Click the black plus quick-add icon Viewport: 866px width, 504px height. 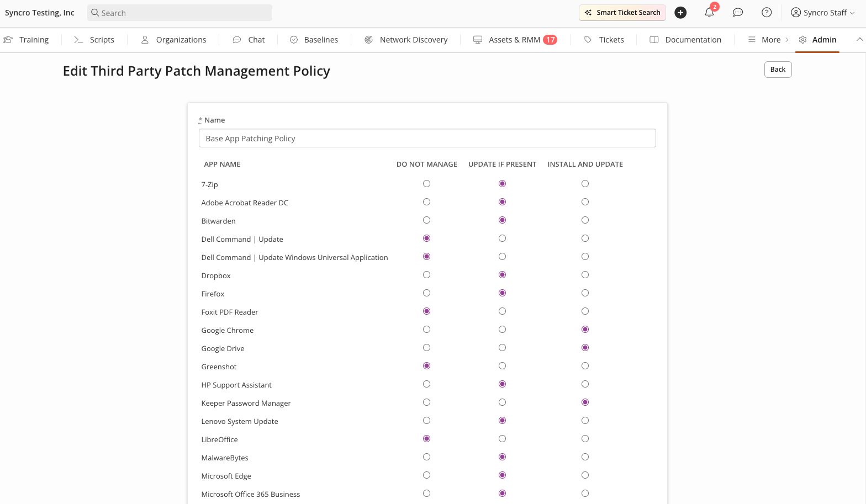(680, 13)
